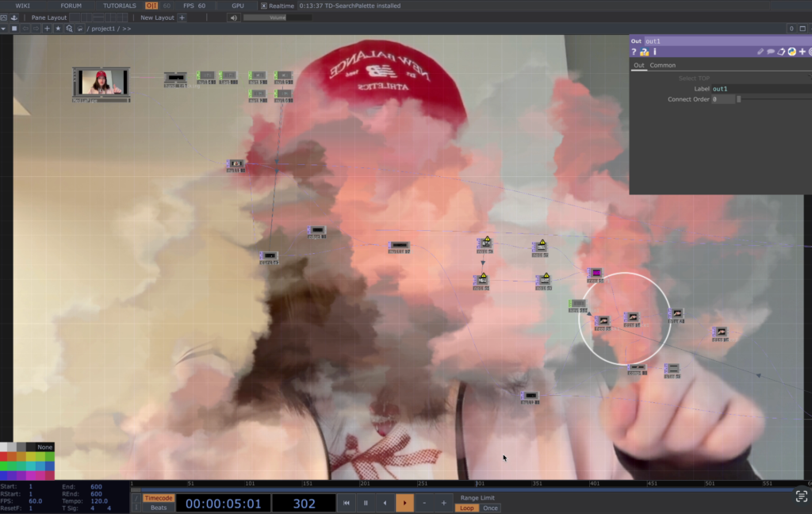812x514 pixels.
Task: Open bookmarks star icon
Action: 58,29
